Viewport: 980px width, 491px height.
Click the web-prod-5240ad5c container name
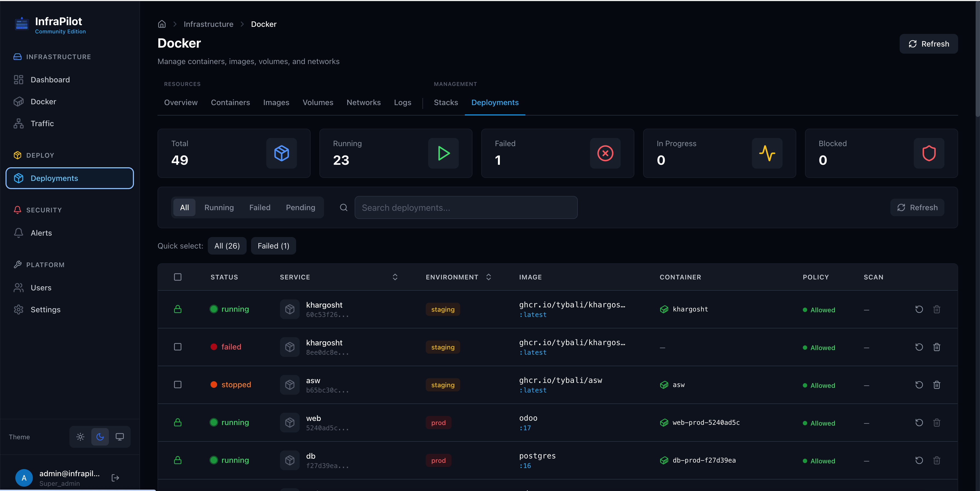[706, 422]
